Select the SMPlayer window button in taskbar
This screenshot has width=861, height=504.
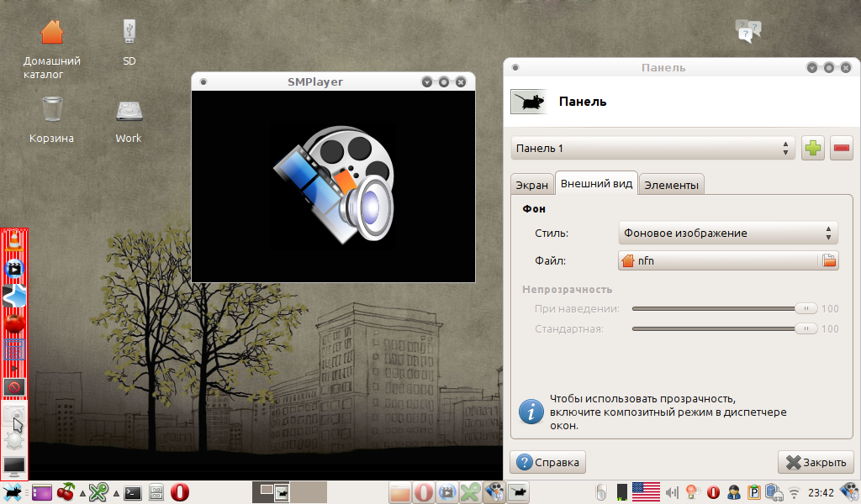coord(494,492)
